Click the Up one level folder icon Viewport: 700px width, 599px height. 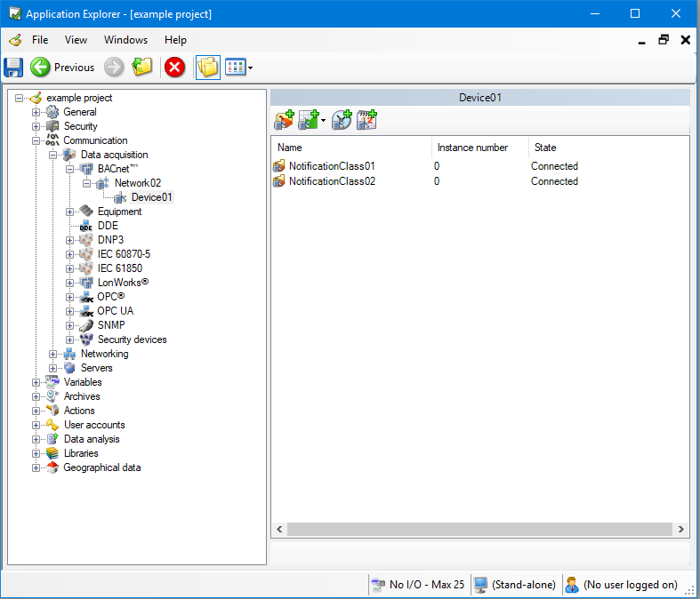(x=142, y=68)
